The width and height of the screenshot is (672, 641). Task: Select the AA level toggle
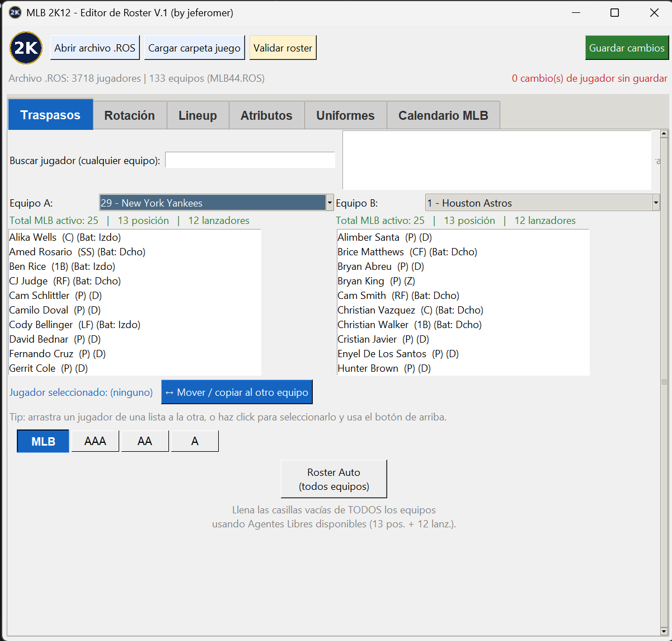click(x=144, y=441)
